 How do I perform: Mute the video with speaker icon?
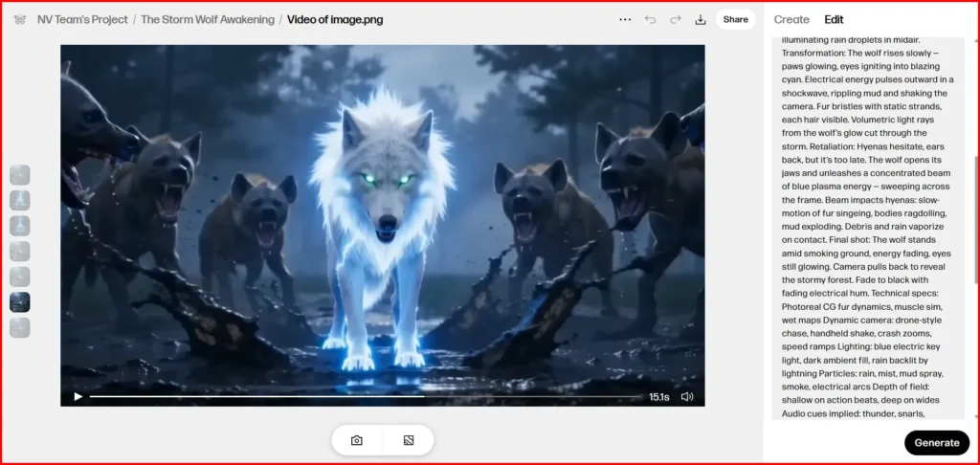[x=687, y=396]
